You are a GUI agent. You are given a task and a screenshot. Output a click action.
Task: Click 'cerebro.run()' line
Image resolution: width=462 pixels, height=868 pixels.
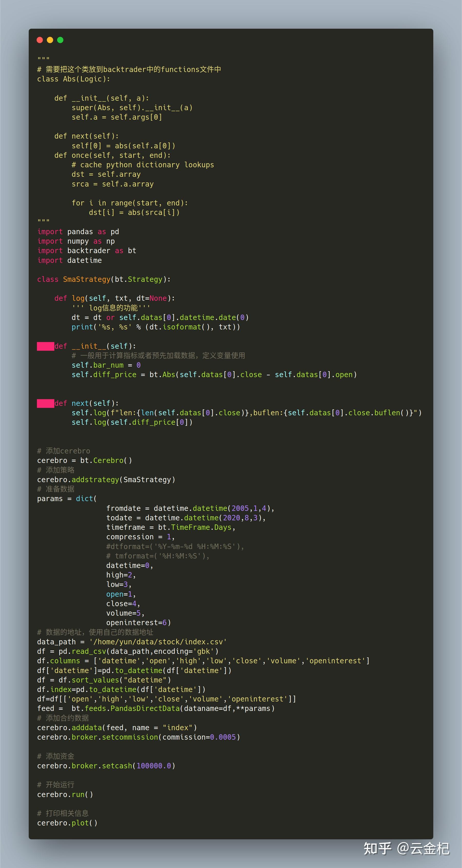point(65,794)
